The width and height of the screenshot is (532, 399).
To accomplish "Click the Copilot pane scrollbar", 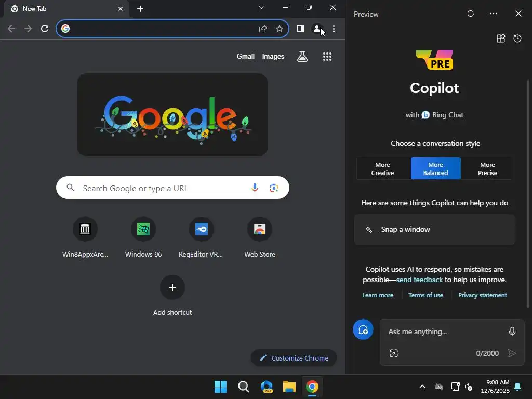I will [528, 193].
